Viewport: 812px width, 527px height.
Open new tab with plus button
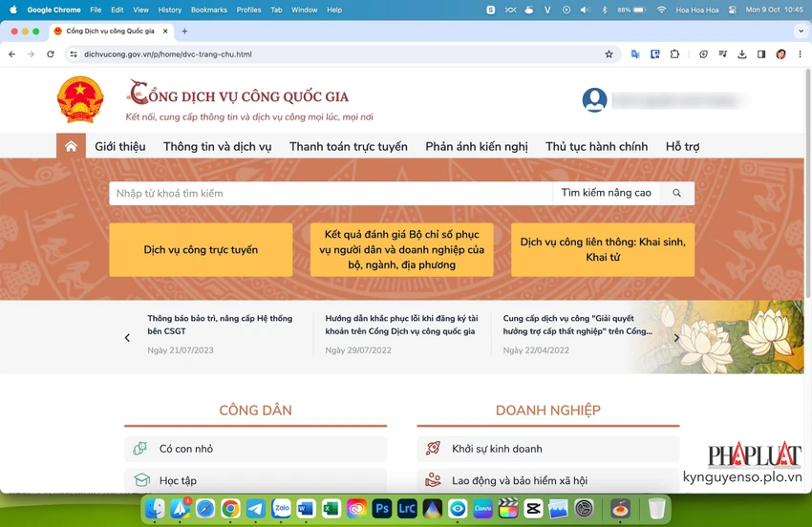click(184, 32)
